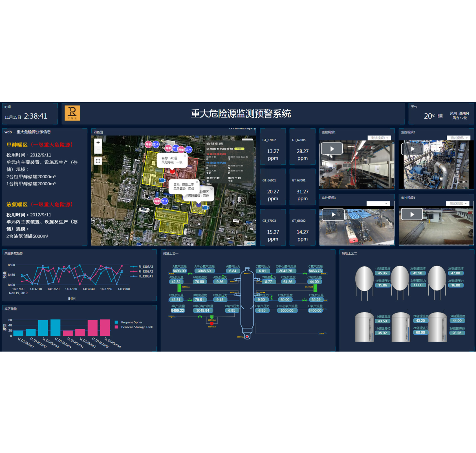Click the Propane Spher blue legend swatch
This screenshot has height=453, width=476.
pyautogui.click(x=116, y=322)
